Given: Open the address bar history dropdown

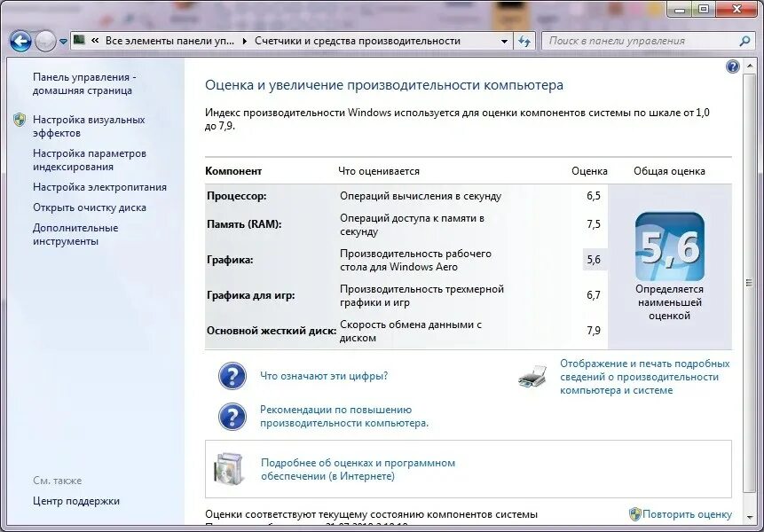Looking at the screenshot, I should pyautogui.click(x=504, y=42).
